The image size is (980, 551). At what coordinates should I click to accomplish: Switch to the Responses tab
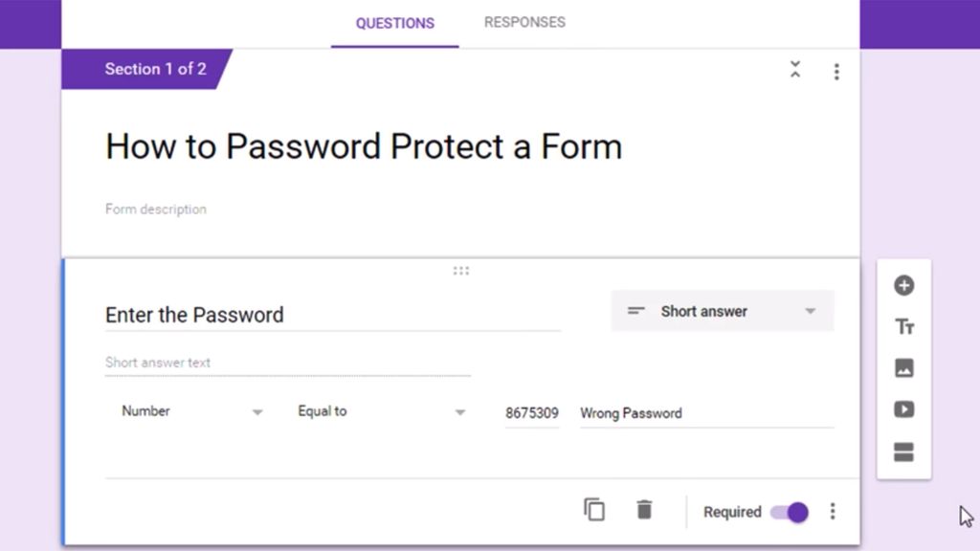click(524, 22)
